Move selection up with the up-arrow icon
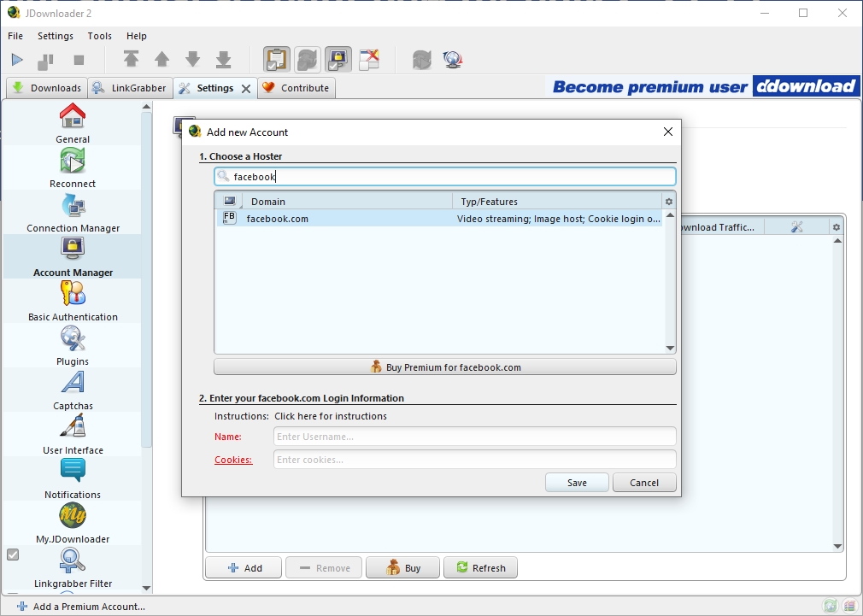Viewport: 863px width, 616px height. pyautogui.click(x=161, y=59)
